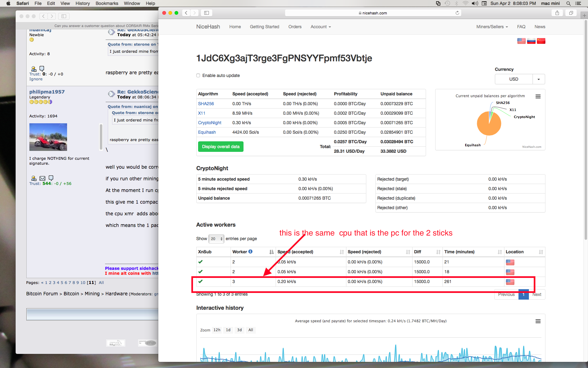Set chart zoom to All

point(251,330)
